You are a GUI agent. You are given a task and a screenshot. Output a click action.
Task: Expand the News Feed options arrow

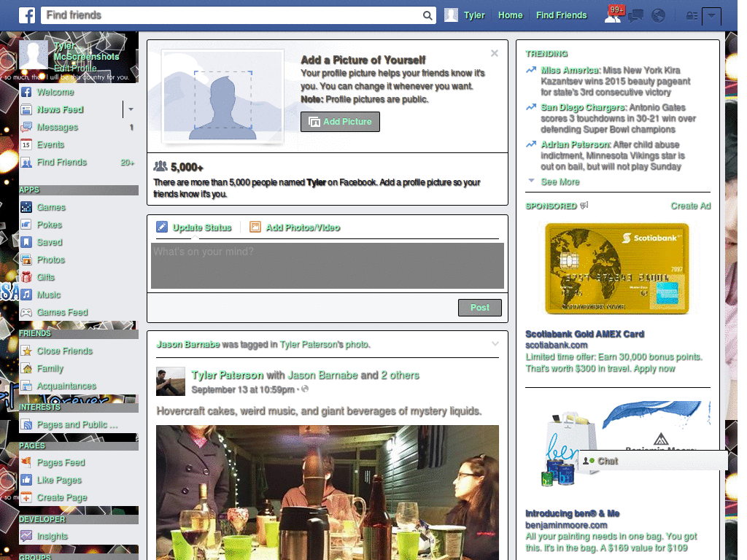click(131, 109)
